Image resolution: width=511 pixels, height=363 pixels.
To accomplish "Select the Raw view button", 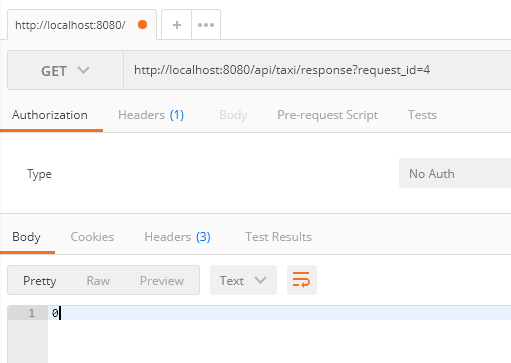I will tap(98, 280).
